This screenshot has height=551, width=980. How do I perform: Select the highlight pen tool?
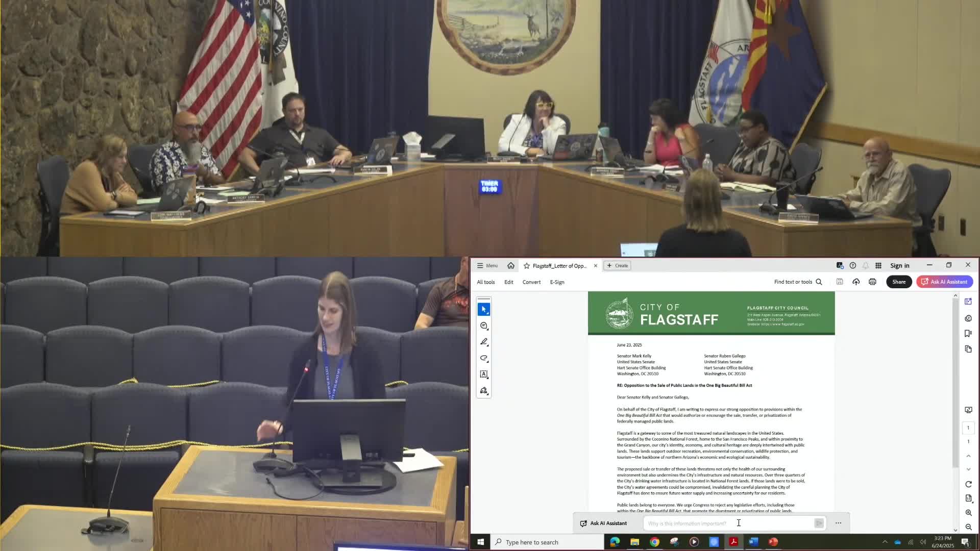click(483, 342)
